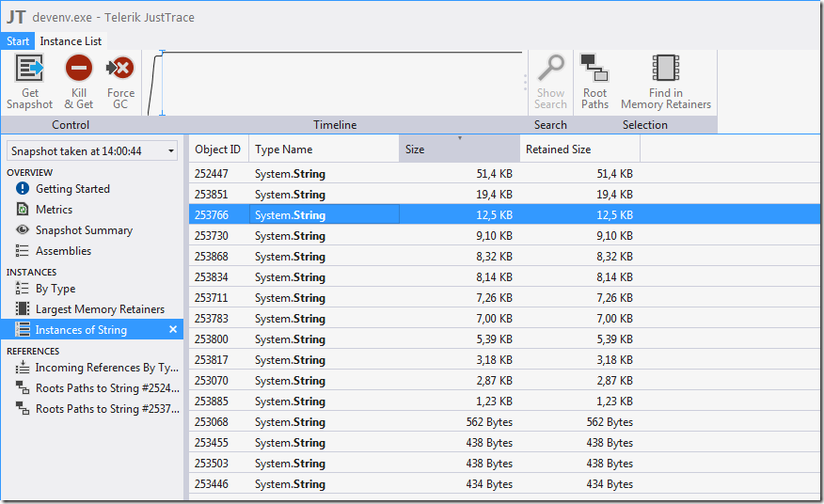Click Incoming References By Type icon
This screenshot has height=504, width=824.
coord(23,368)
